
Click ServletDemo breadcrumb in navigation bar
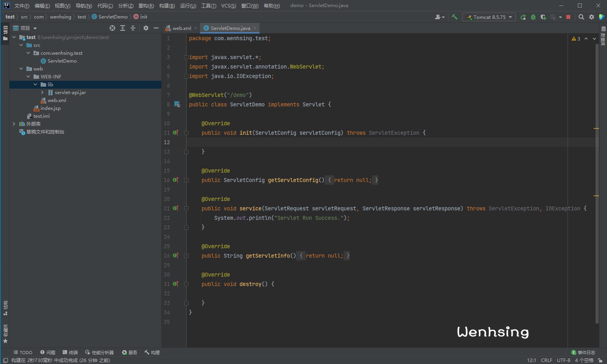(110, 17)
